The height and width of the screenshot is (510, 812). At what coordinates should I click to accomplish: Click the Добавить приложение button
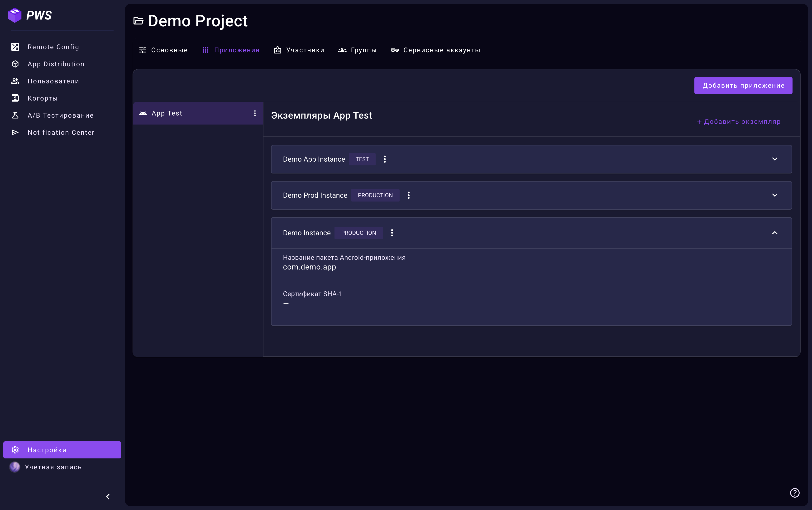(x=743, y=86)
